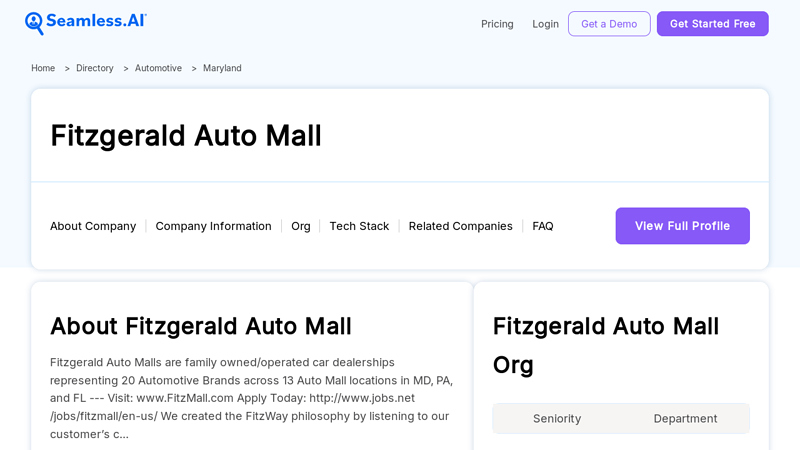Image resolution: width=800 pixels, height=450 pixels.
Task: Click View Full Profile button
Action: (683, 226)
